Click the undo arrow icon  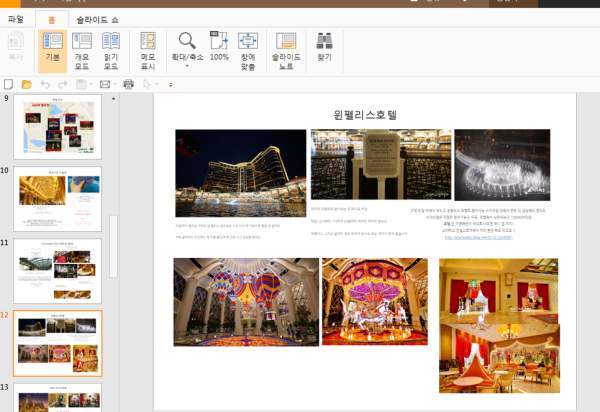(45, 84)
